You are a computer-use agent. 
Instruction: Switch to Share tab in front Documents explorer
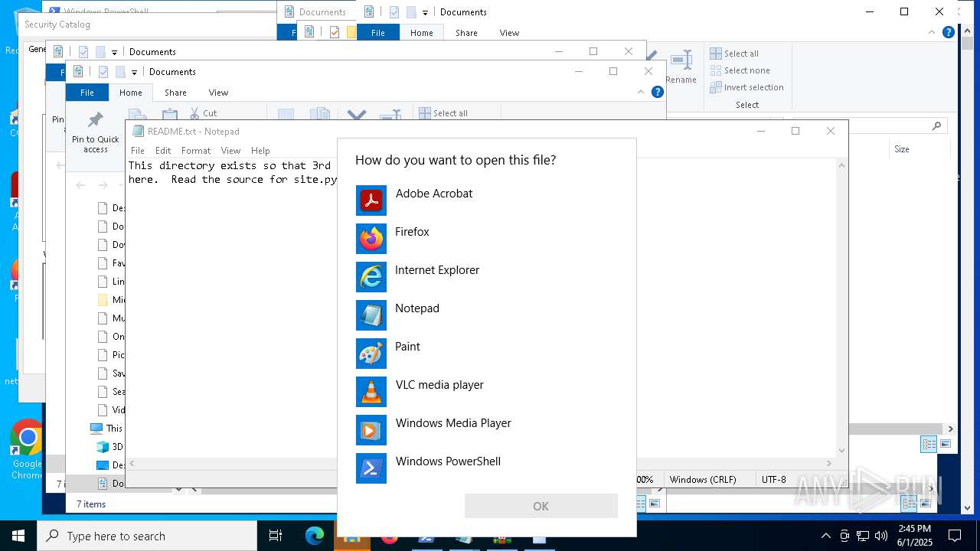pyautogui.click(x=175, y=93)
